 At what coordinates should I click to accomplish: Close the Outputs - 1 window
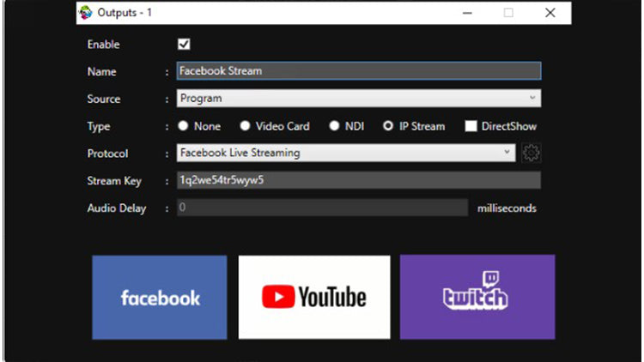coord(550,13)
